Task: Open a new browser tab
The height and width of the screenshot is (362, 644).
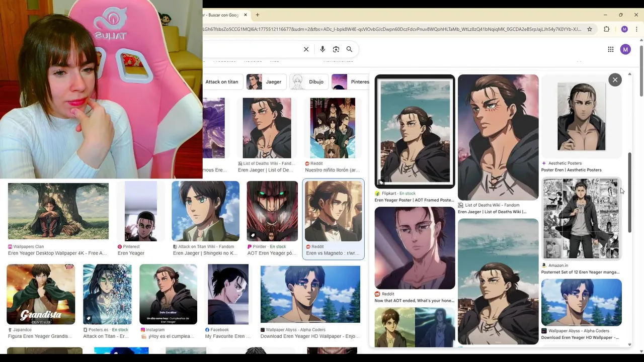Action: coord(258,15)
